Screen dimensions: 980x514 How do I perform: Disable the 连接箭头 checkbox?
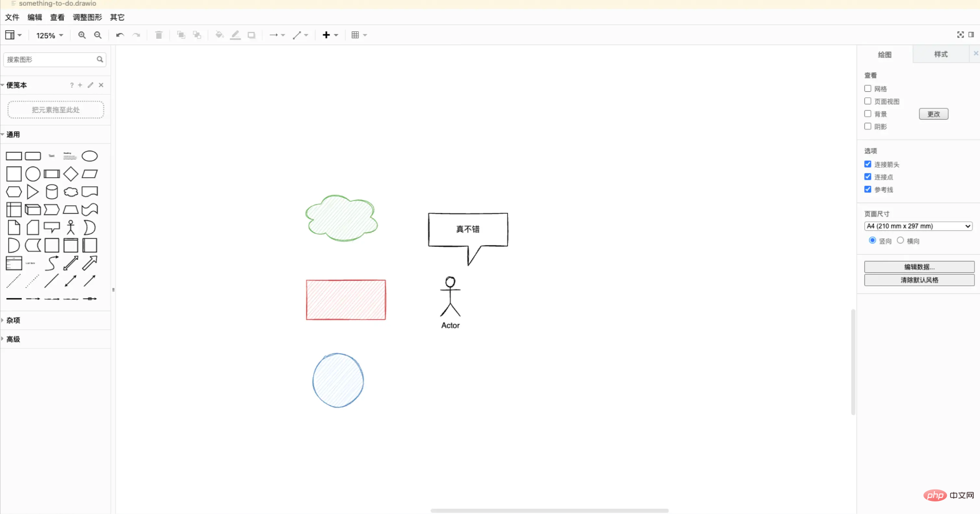coord(867,164)
